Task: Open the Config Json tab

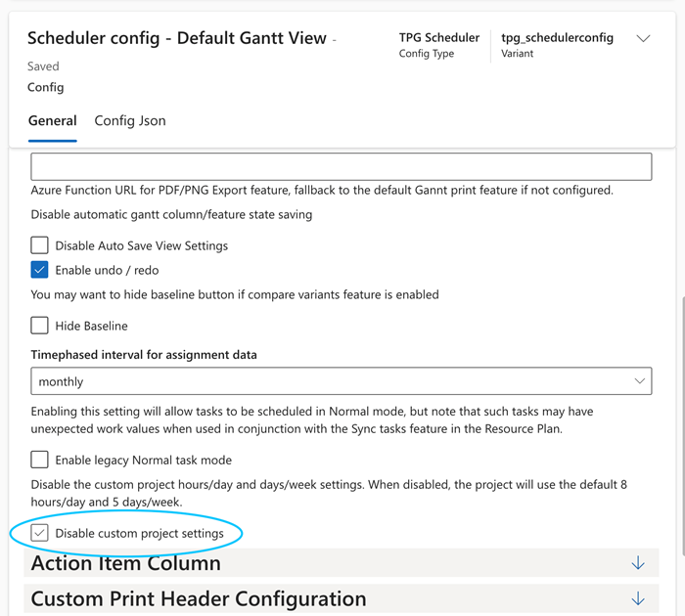Action: (130, 121)
